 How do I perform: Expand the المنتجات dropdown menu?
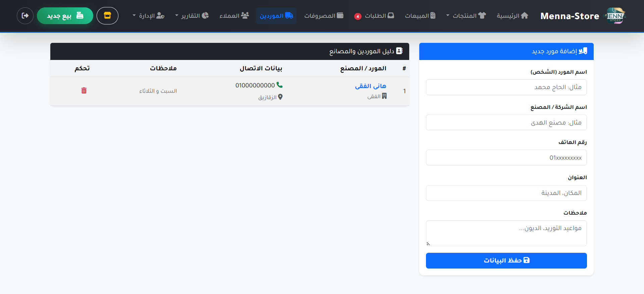click(466, 16)
